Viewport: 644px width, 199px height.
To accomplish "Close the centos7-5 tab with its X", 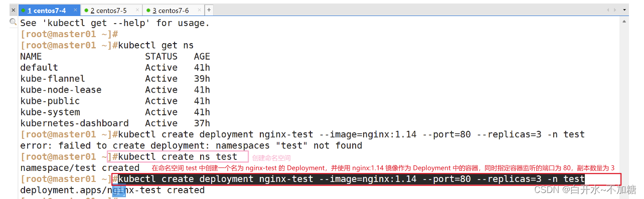I will 137,10.
